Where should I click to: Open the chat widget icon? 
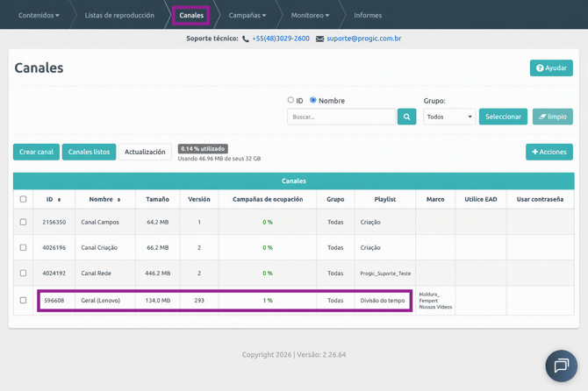(x=562, y=366)
